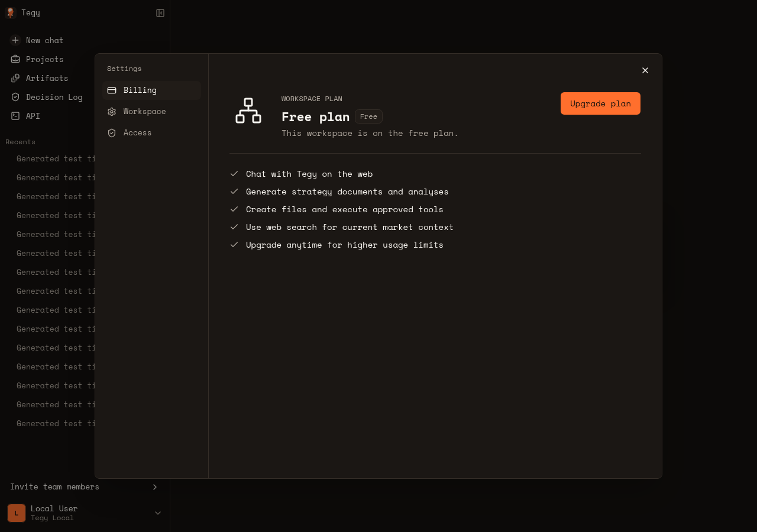
Task: Click the Tegy logo avatar icon
Action: click(x=10, y=12)
